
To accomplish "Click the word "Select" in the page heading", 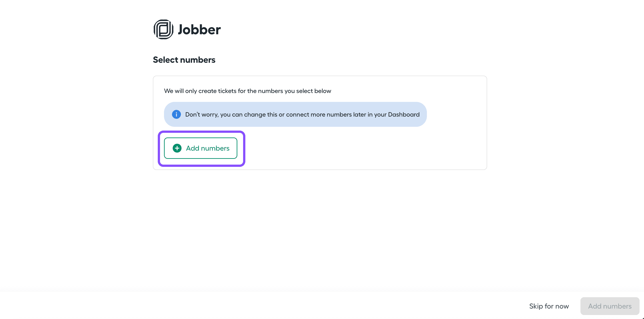I will [166, 60].
